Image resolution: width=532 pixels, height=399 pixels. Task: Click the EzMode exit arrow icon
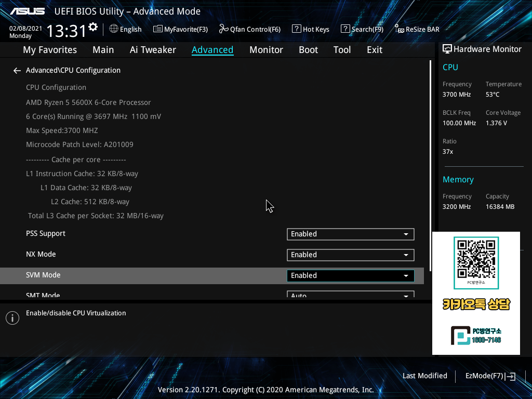point(510,376)
